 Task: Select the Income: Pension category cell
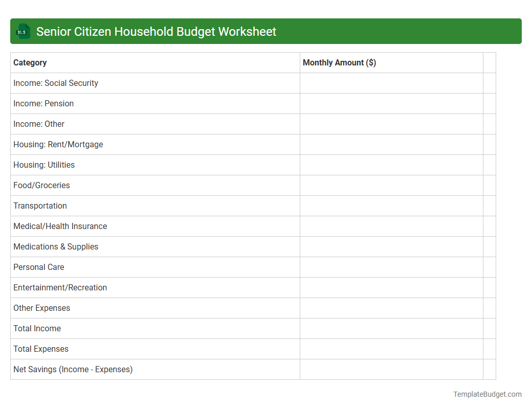(x=43, y=103)
